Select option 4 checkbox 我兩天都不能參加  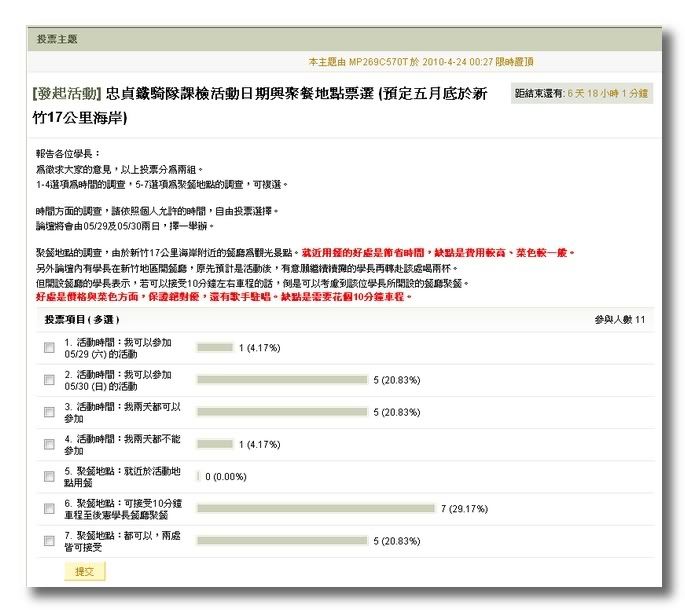click(49, 444)
